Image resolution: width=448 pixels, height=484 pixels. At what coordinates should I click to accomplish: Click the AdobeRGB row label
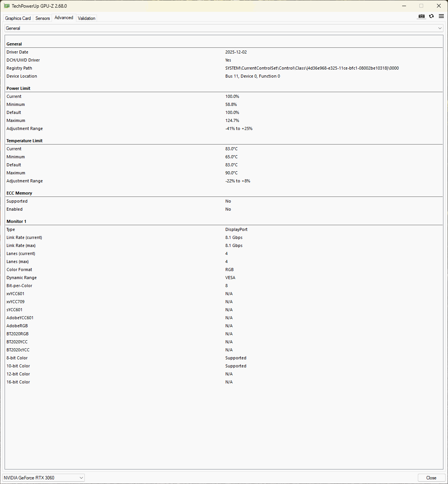17,326
